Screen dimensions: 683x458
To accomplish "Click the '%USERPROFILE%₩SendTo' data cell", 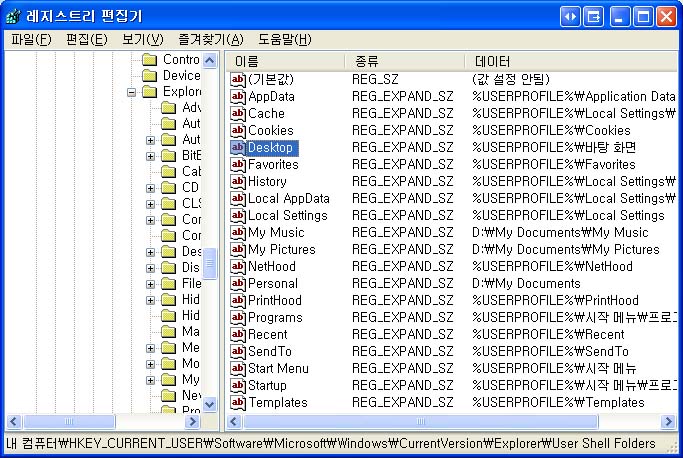I will tap(551, 351).
